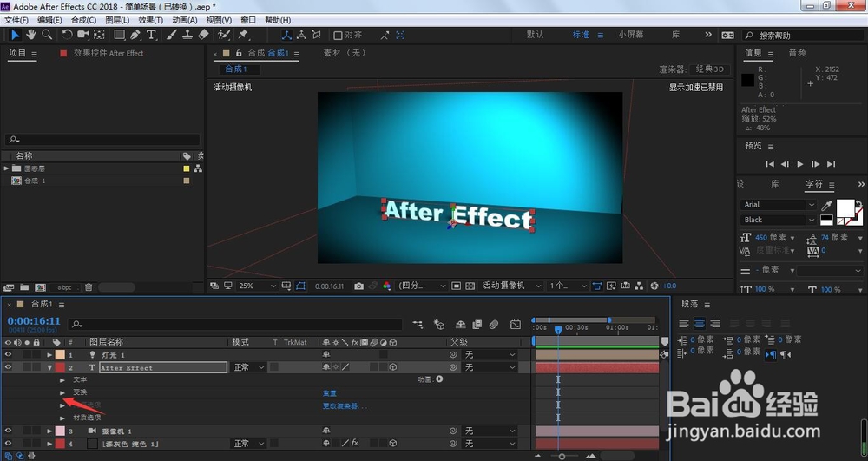Viewport: 868px width, 461px height.
Task: Select the Horizontal Type tool
Action: [x=151, y=35]
